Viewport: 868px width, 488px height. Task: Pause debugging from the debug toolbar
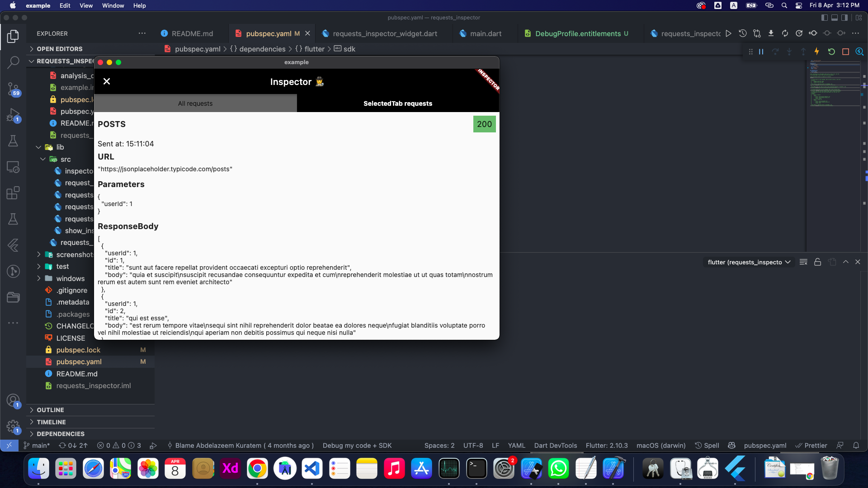761,52
